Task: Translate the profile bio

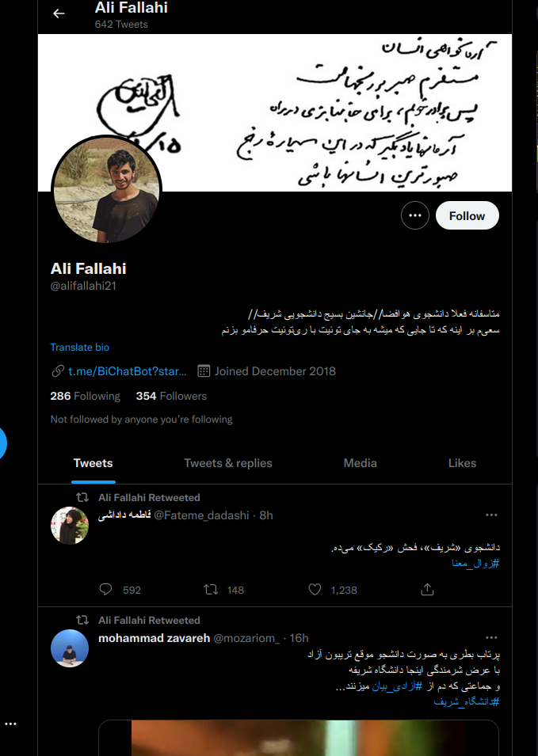Action: pyautogui.click(x=79, y=348)
